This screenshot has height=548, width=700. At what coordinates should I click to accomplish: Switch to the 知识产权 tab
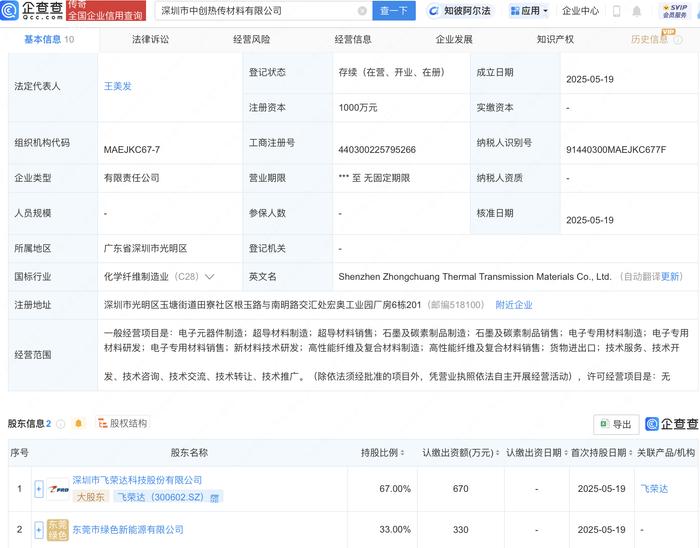click(555, 40)
